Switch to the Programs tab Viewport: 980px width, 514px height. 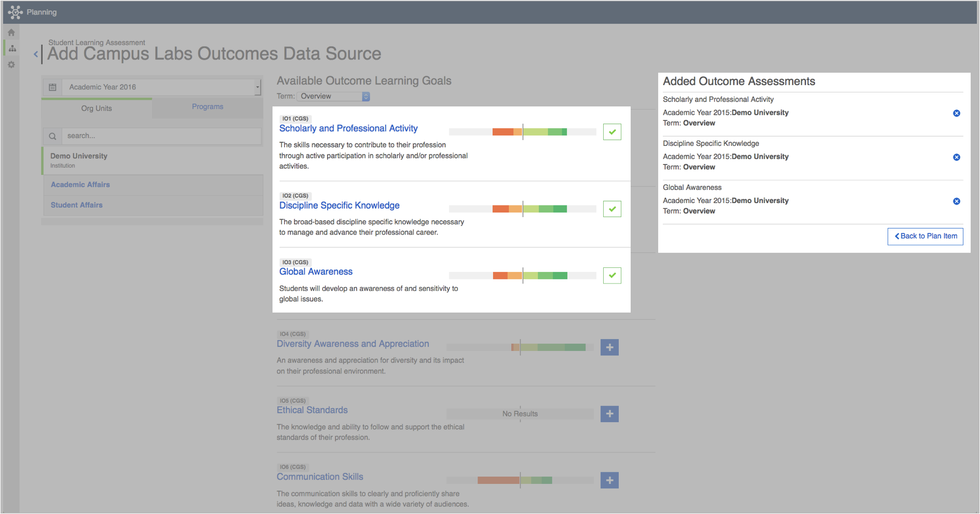click(x=208, y=106)
